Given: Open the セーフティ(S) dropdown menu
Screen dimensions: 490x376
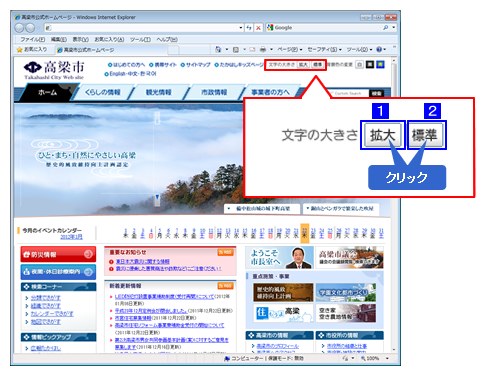Looking at the screenshot, I should coord(324,50).
